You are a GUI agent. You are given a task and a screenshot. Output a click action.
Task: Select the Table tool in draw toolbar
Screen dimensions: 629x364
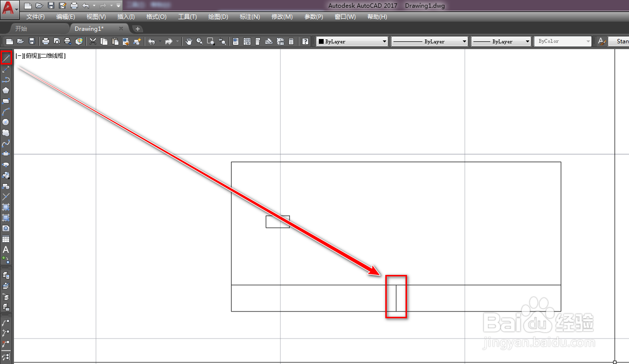tap(6, 239)
